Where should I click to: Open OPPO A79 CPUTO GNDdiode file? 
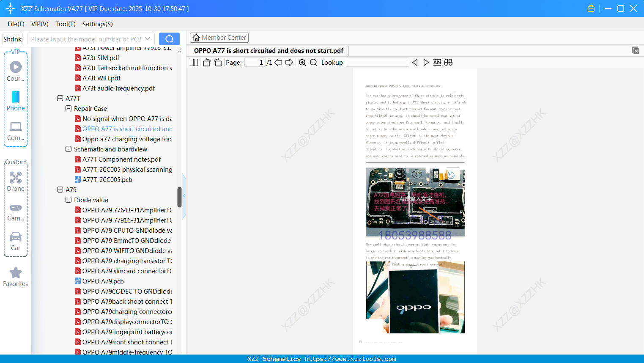point(123,231)
